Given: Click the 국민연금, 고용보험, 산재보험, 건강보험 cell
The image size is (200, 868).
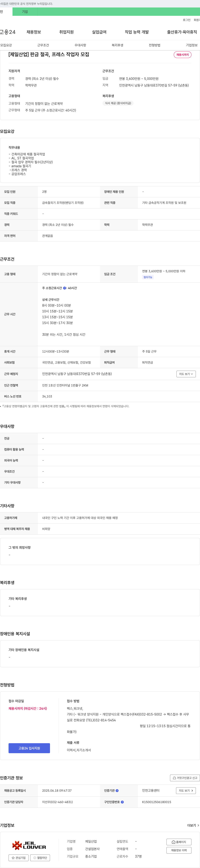Looking at the screenshot, I should [66, 363].
